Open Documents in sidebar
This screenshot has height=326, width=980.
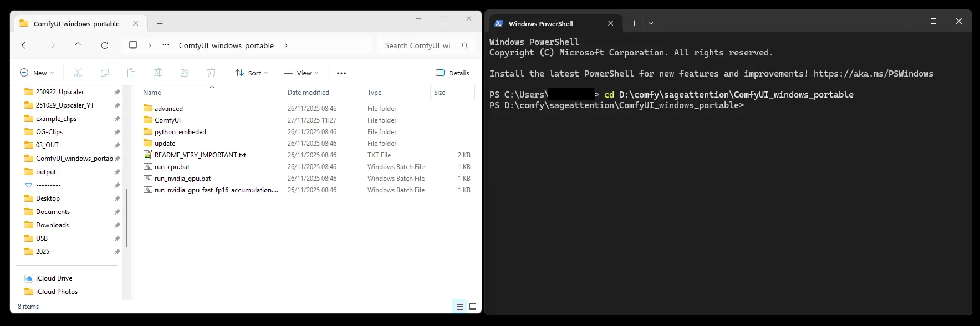tap(53, 212)
